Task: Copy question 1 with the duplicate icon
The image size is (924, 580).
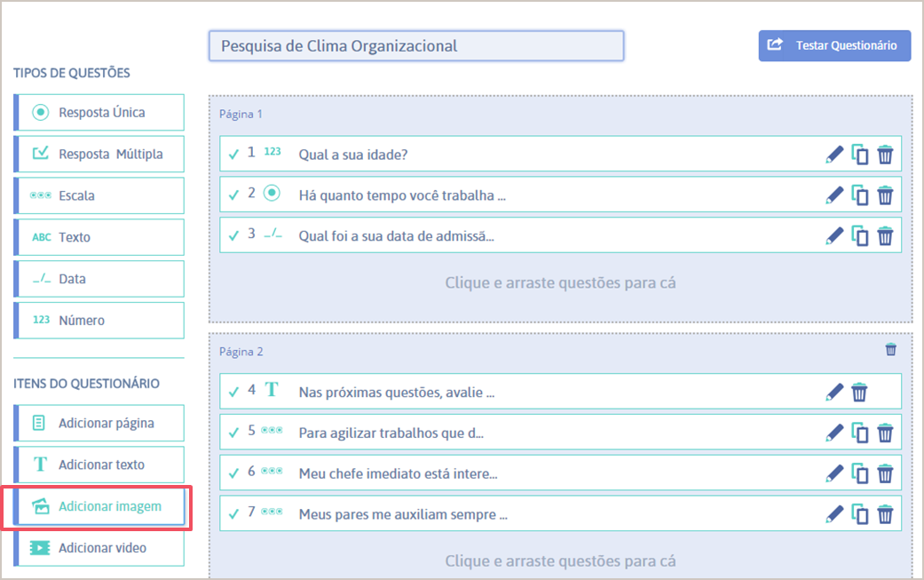Action: coord(860,155)
